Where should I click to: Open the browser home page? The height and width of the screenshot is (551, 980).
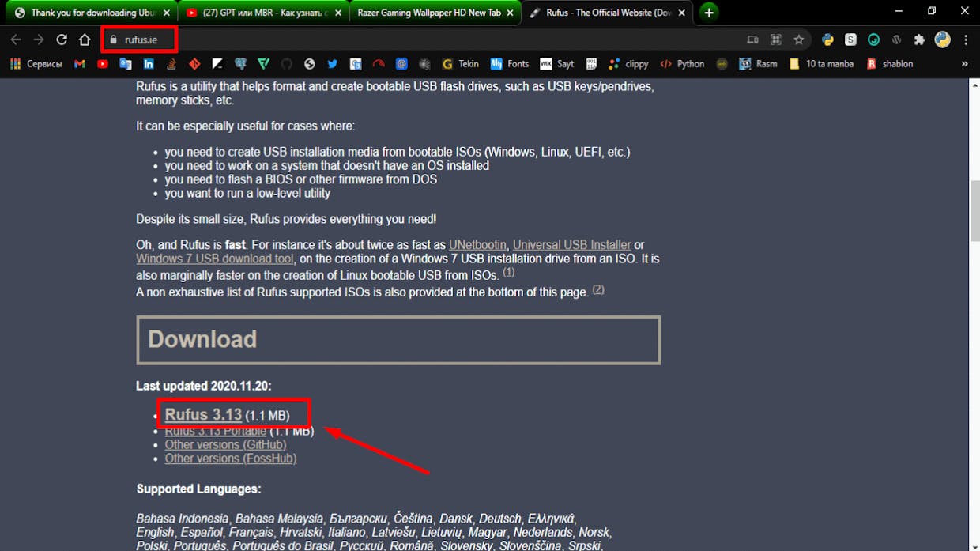[85, 40]
